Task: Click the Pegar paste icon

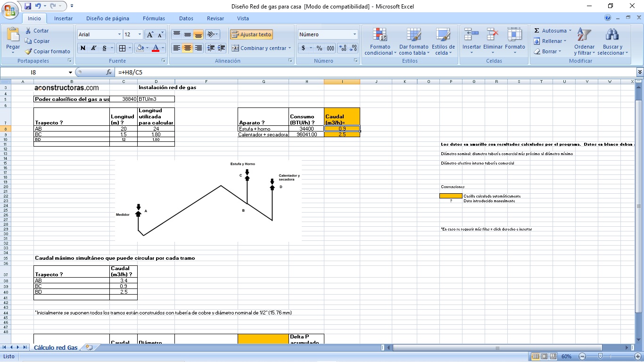Action: 13,39
